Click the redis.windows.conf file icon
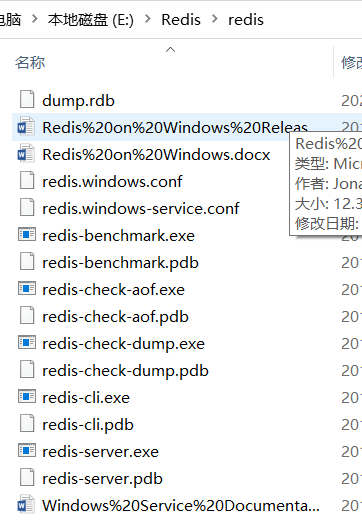This screenshot has height=527, width=362. click(x=27, y=180)
